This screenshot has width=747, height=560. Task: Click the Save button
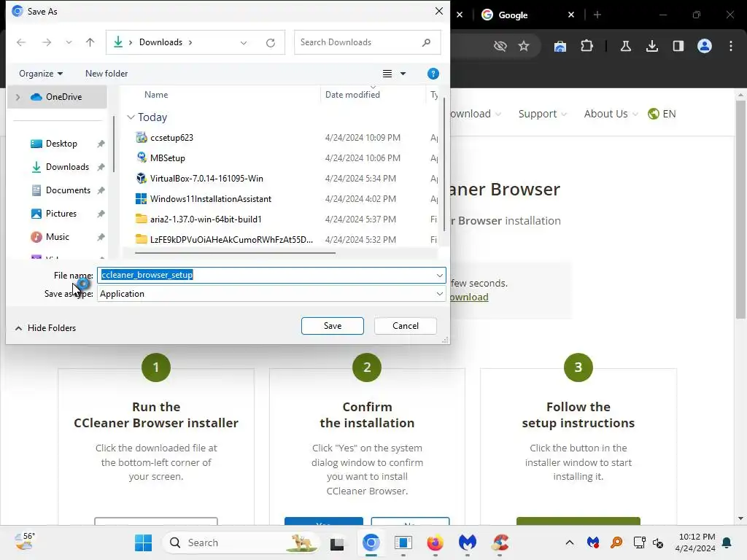tap(333, 326)
